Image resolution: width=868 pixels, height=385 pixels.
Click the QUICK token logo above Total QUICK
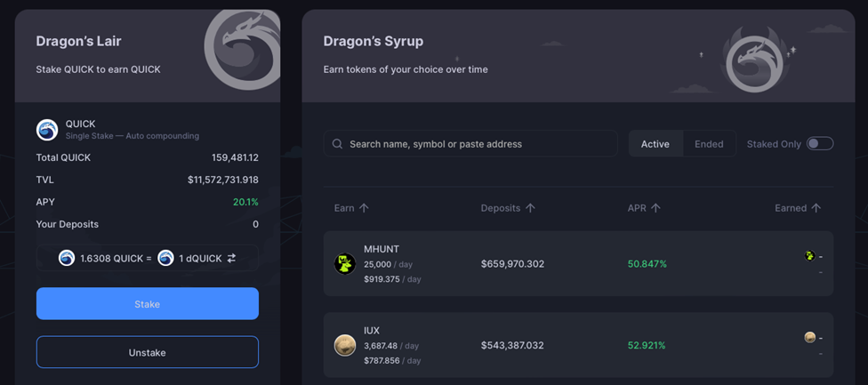coord(47,130)
